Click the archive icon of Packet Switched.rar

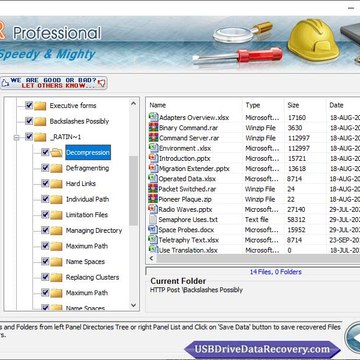153,189
